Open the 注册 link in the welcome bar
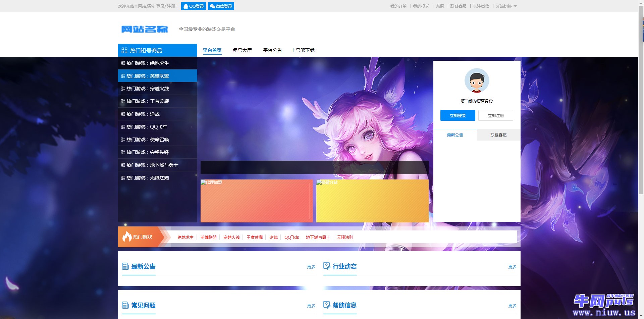The height and width of the screenshot is (319, 644). 171,6
